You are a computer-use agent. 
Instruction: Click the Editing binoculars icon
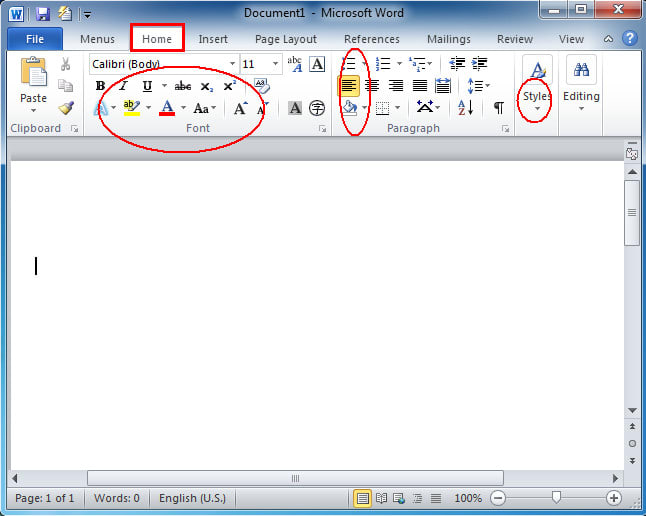pos(581,69)
